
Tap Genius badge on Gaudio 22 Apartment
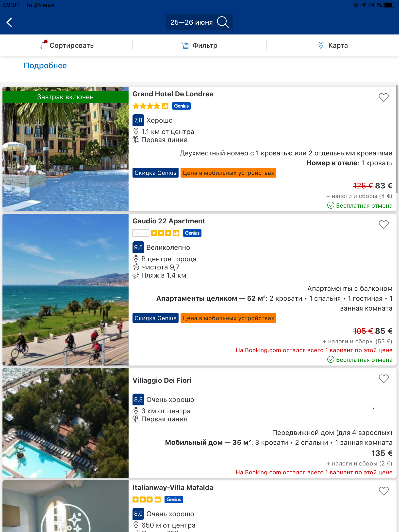click(192, 233)
